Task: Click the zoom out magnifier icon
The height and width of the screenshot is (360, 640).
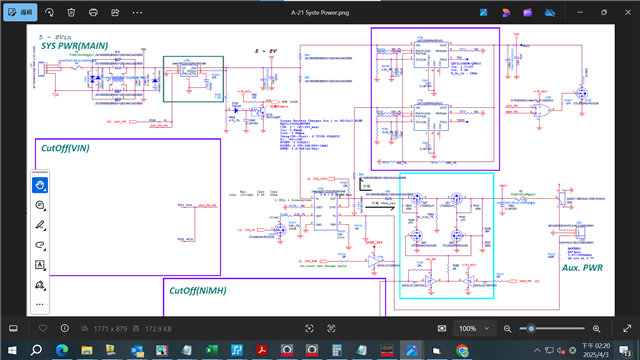Action: 507,329
